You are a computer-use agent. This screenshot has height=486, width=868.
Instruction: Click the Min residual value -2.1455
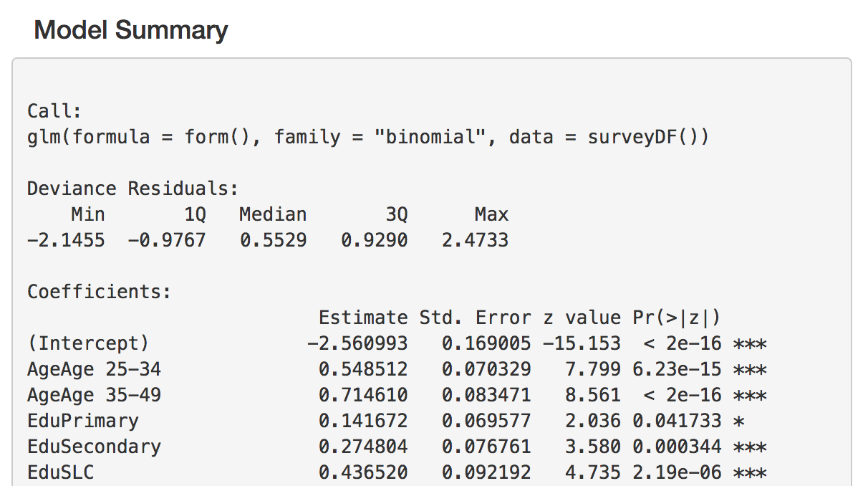[66, 240]
